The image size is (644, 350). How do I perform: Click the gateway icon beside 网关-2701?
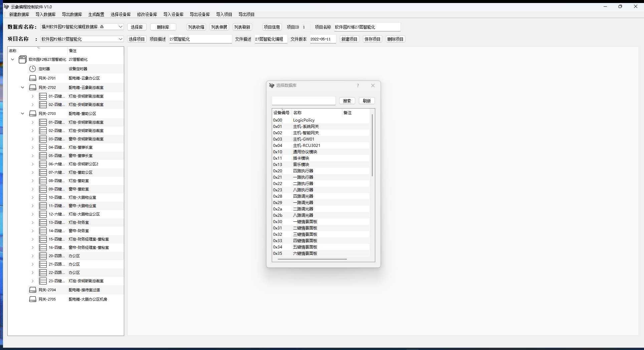[33, 78]
